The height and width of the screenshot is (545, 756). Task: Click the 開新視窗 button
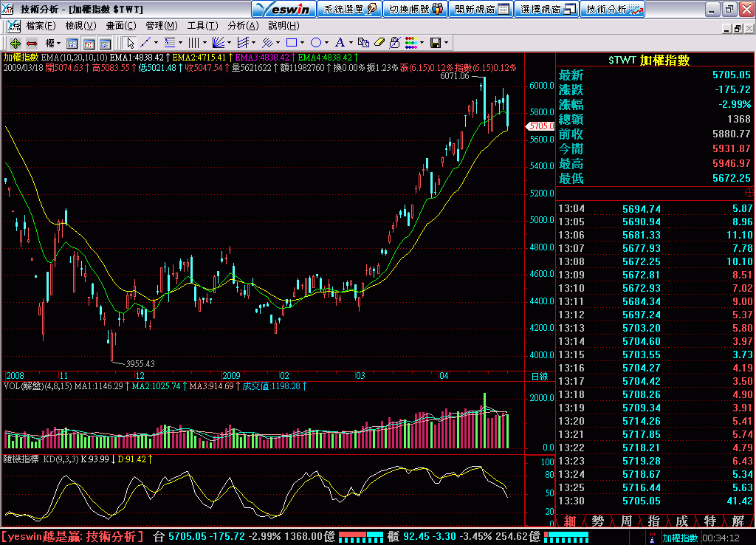pos(481,9)
